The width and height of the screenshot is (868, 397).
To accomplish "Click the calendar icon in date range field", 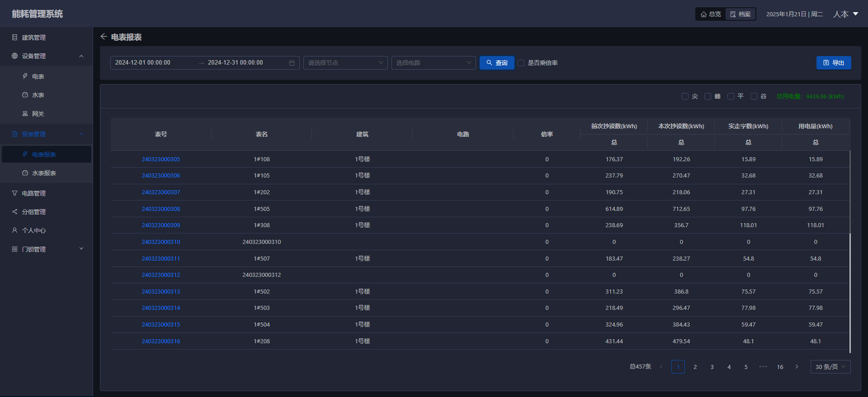I will click(292, 63).
